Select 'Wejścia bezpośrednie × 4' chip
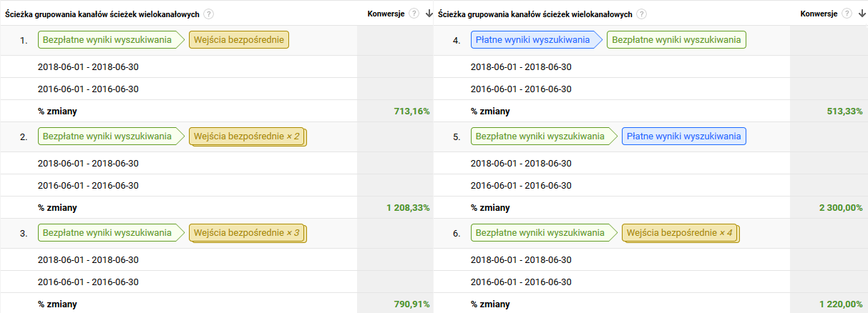 [680, 232]
